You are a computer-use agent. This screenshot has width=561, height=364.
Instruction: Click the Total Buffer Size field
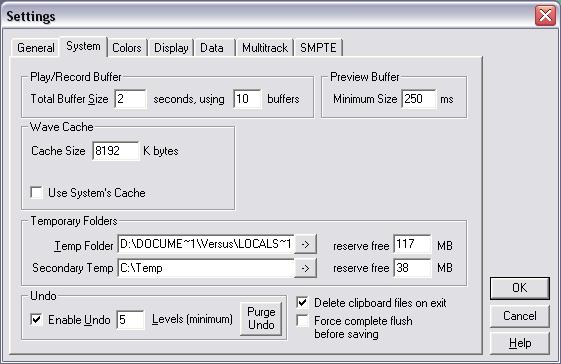[x=130, y=99]
